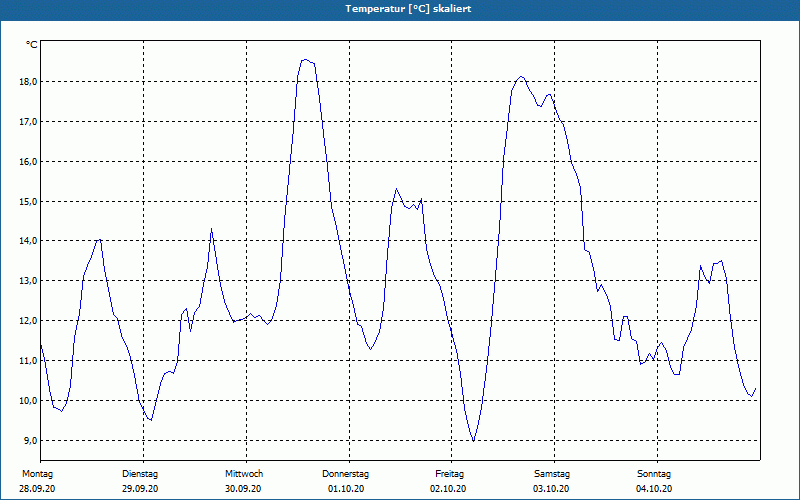Select the 14,0 y-axis label
Screen dimensions: 800x500
pos(28,241)
